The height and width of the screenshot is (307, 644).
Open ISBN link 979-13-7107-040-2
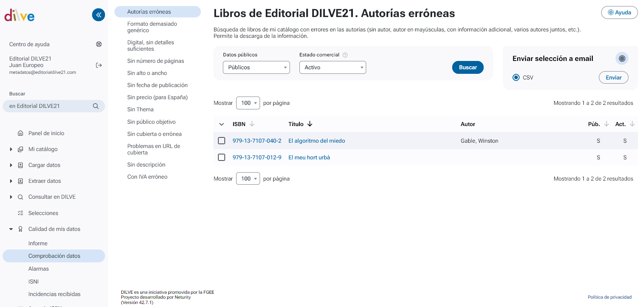257,141
